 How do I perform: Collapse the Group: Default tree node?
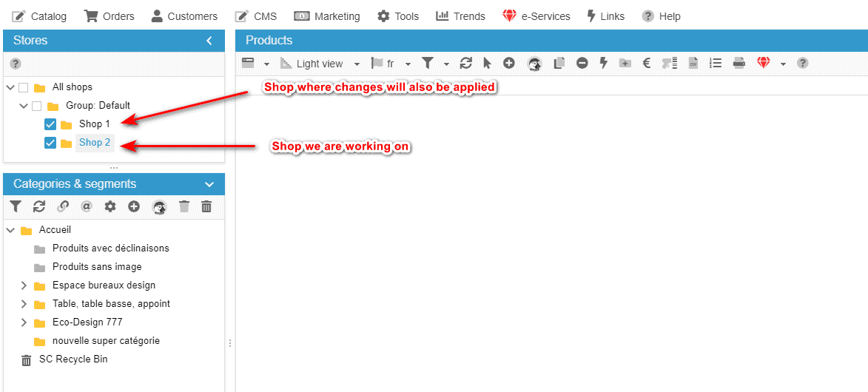coord(23,106)
